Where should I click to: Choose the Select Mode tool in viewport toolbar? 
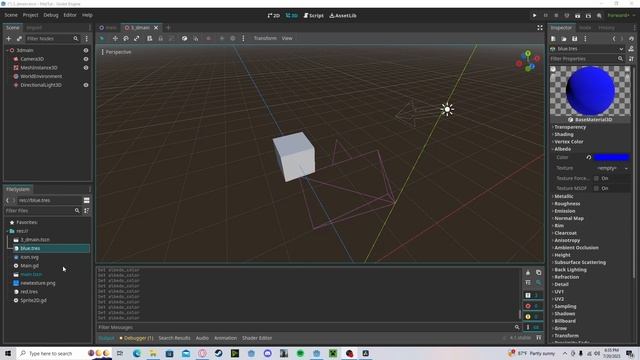pos(102,38)
